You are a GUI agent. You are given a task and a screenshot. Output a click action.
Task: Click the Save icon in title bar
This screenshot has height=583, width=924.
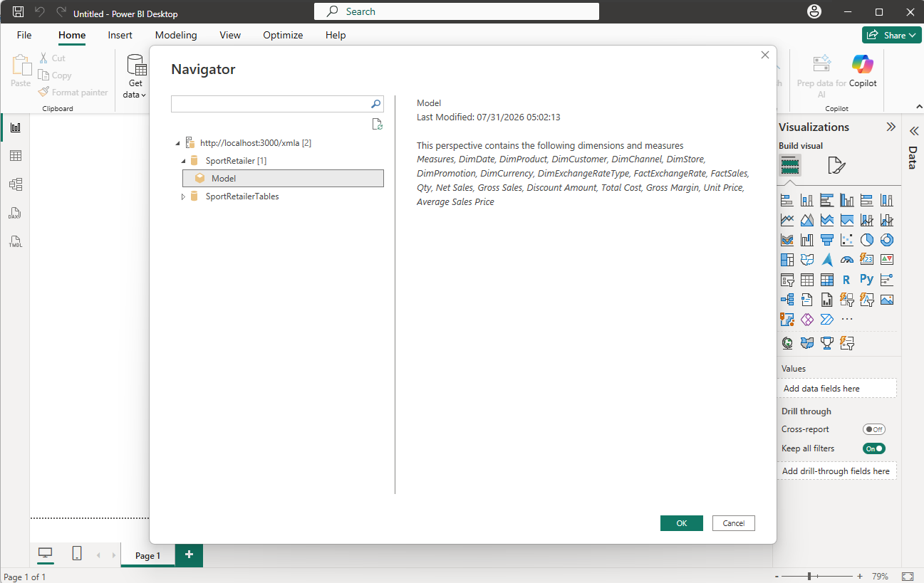19,12
